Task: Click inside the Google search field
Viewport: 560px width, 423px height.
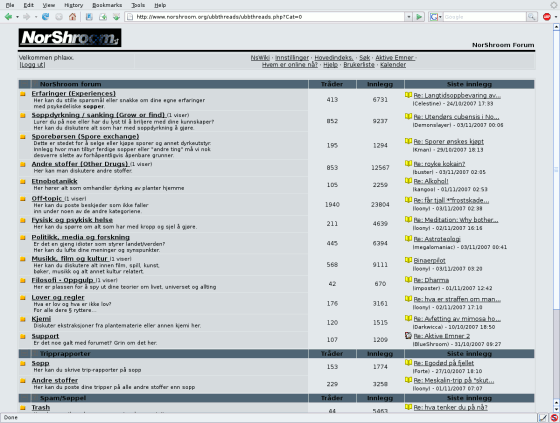Action: coord(485,17)
